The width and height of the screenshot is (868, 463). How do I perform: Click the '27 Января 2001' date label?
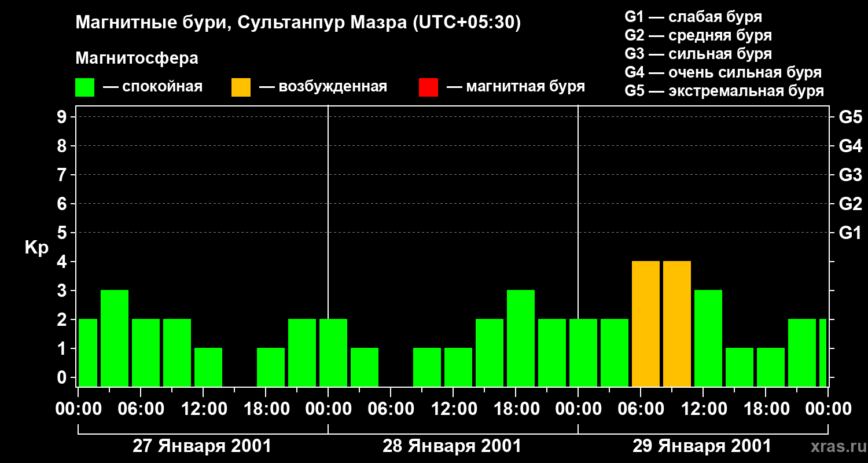pos(202,446)
